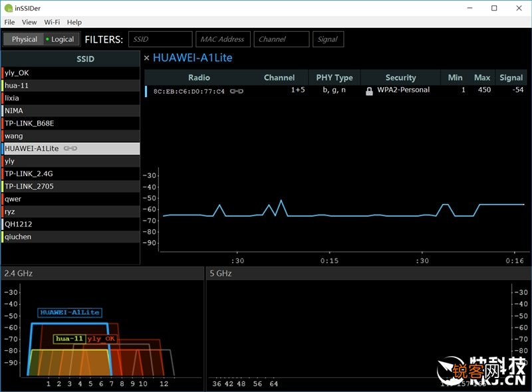Click the padlock security icon

coord(369,91)
